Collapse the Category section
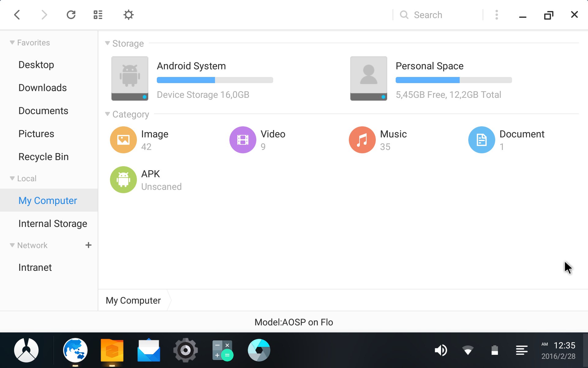The image size is (588, 368). pos(107,114)
